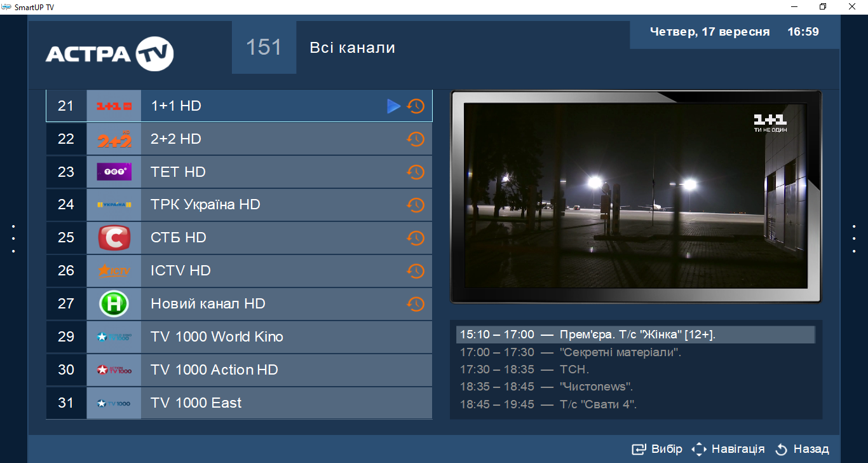Click channel number 24
Screen dimensions: 868x463
(66, 205)
